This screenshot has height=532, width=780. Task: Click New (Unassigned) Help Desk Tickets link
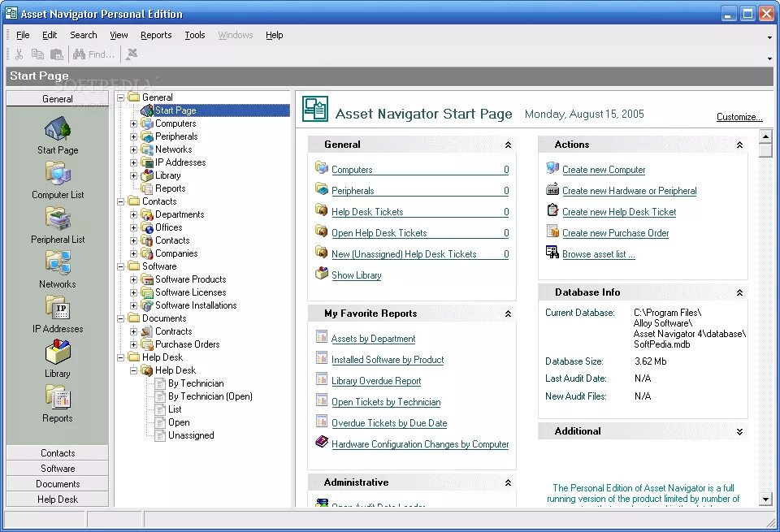(x=404, y=254)
